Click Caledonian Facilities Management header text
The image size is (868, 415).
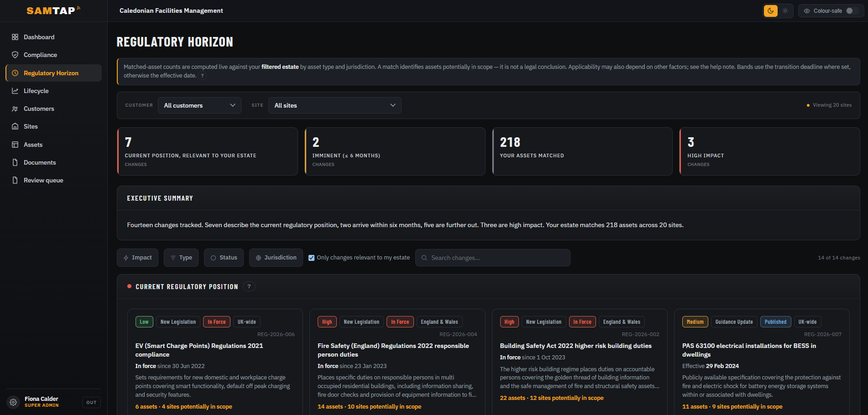click(x=171, y=10)
